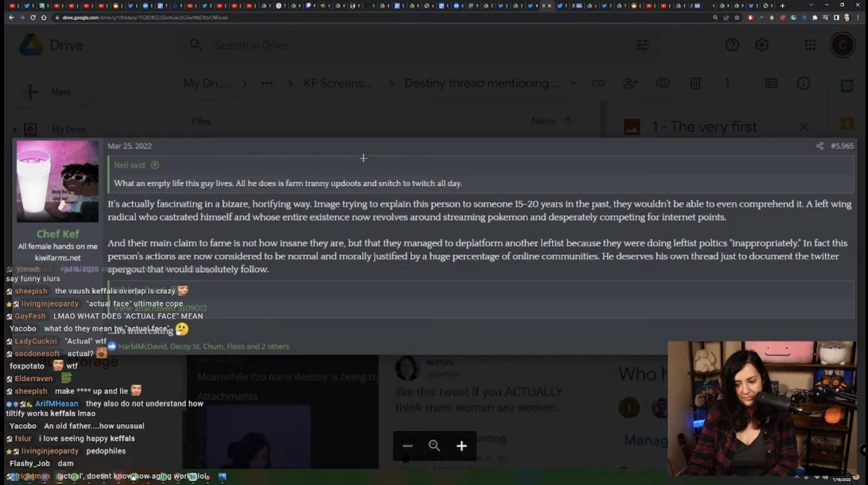
Task: Expand the My Drive tree arrow
Action: (15, 129)
